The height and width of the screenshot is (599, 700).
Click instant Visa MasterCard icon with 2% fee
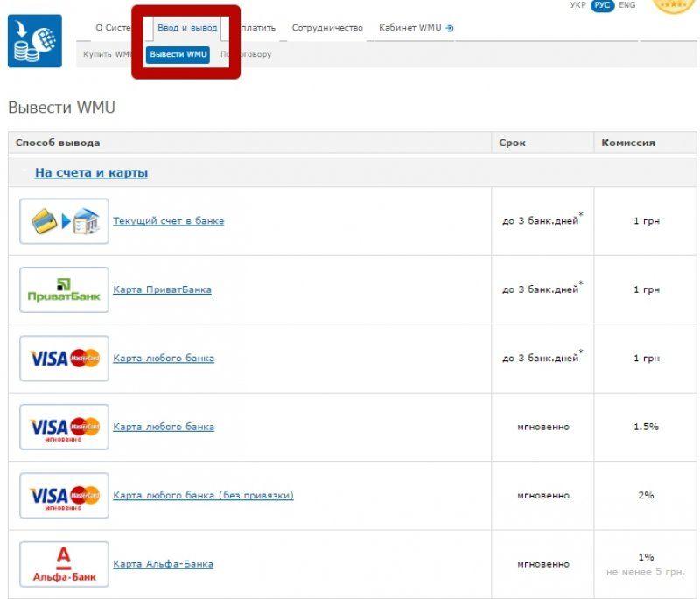(x=65, y=496)
